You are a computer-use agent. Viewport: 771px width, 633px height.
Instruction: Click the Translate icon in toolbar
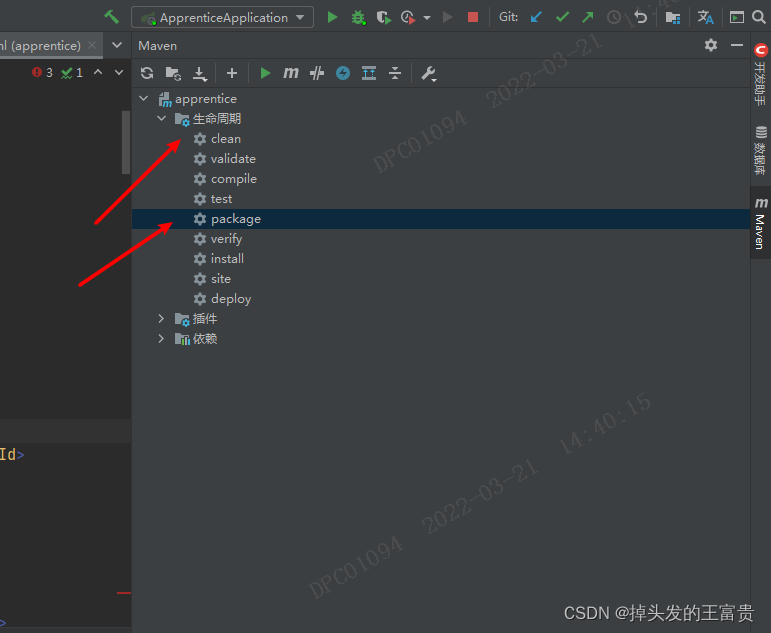pos(705,17)
